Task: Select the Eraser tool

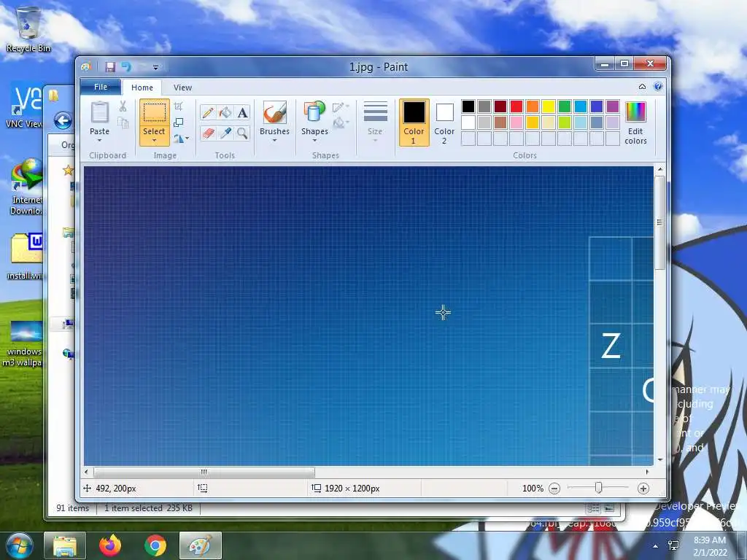Action: (x=208, y=133)
